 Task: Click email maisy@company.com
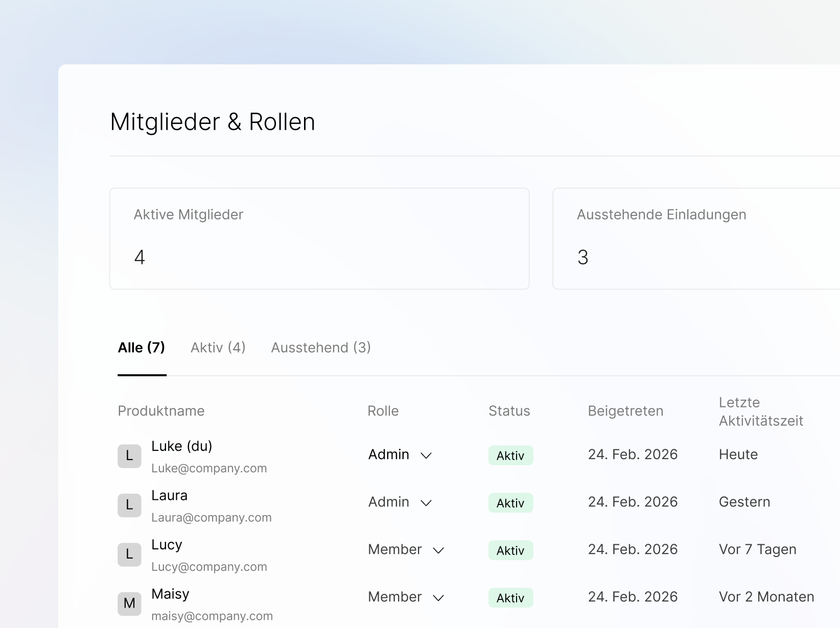[212, 616]
